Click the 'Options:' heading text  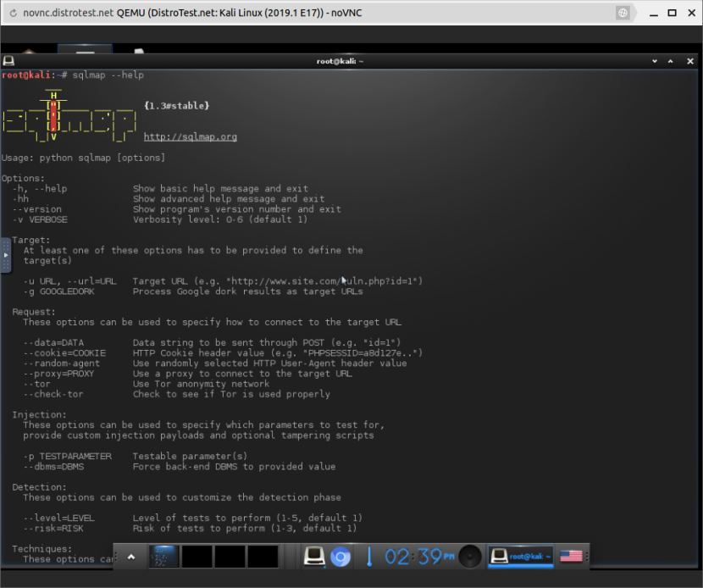[x=23, y=178]
